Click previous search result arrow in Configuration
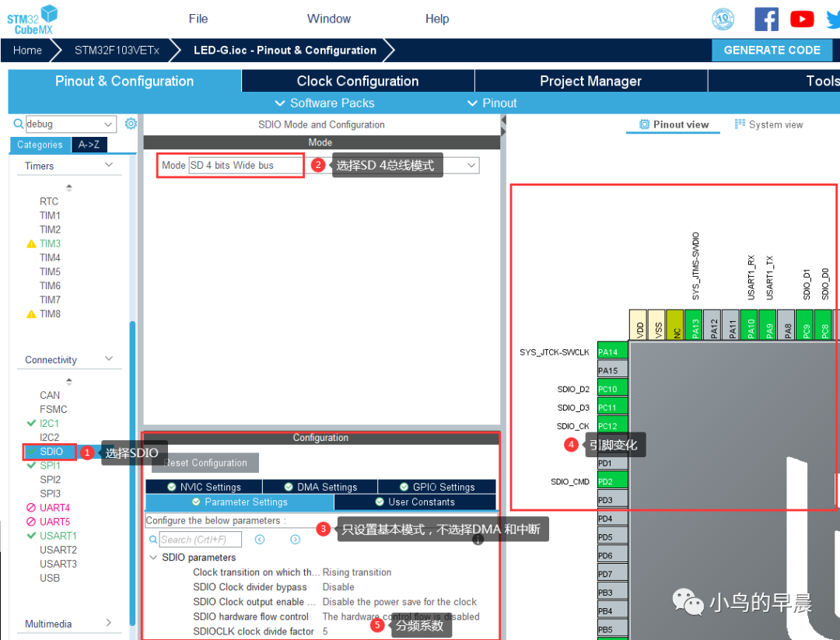 pyautogui.click(x=260, y=540)
